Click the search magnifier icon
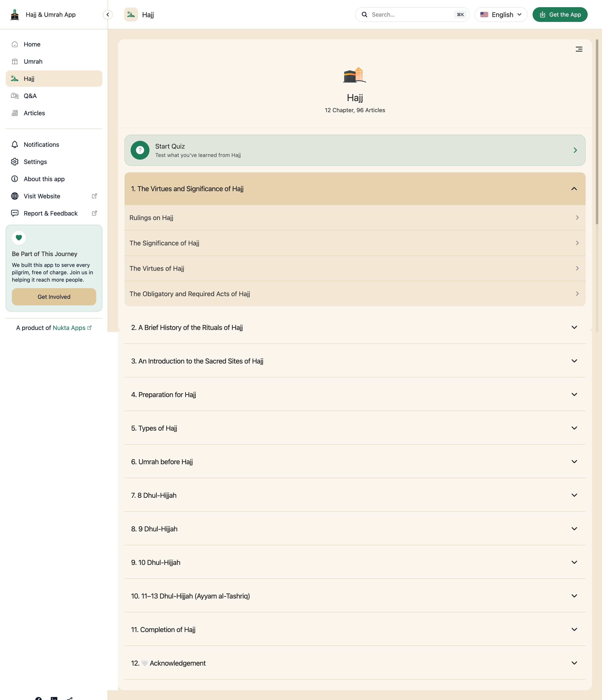Image resolution: width=602 pixels, height=700 pixels. (x=364, y=15)
